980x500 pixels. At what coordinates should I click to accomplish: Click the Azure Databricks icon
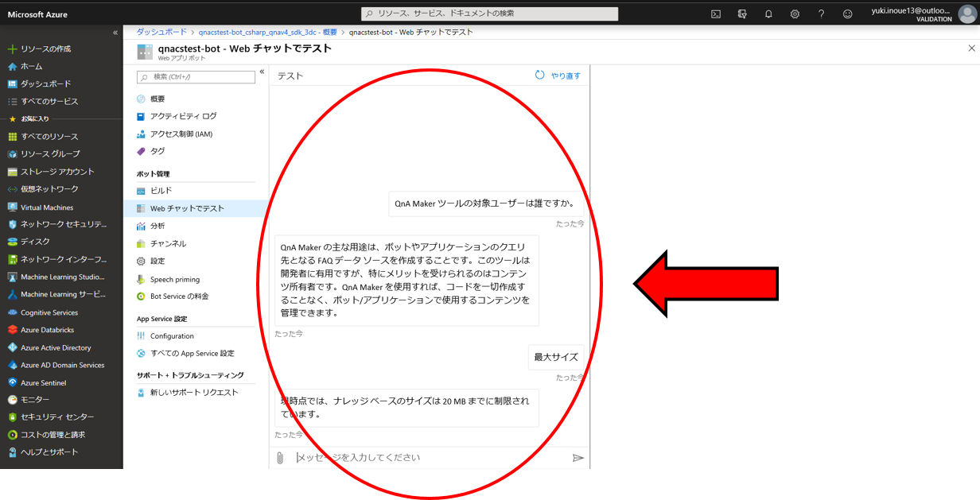[12, 330]
